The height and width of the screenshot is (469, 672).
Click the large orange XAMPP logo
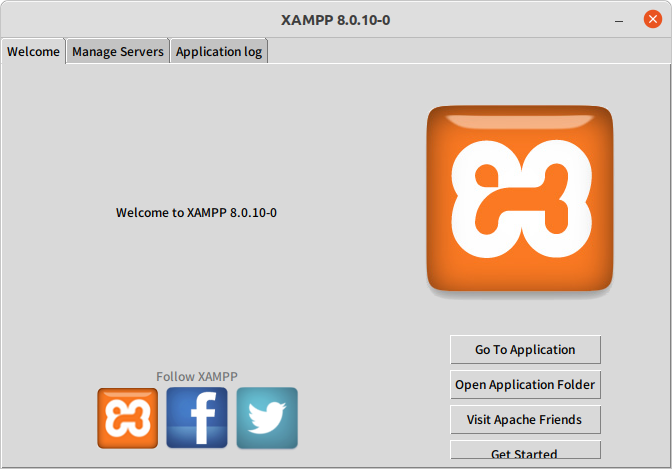click(520, 199)
